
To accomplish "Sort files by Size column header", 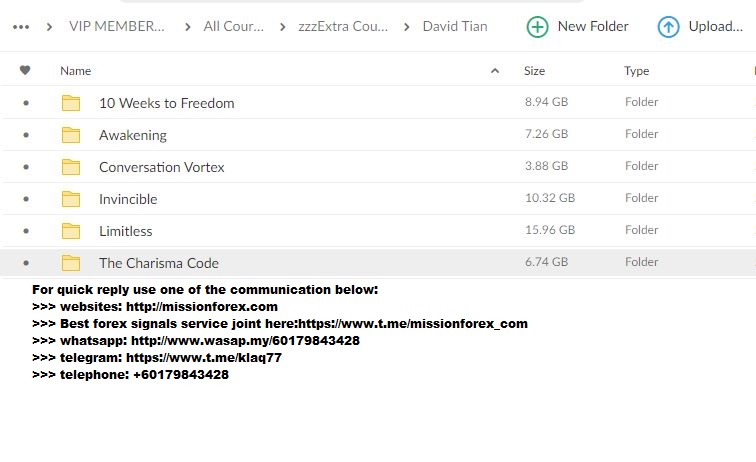I will (x=534, y=71).
